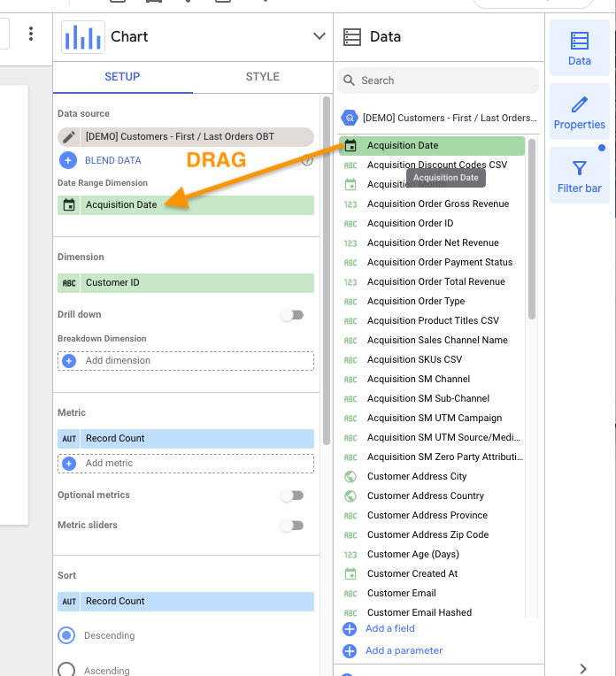This screenshot has width=616, height=676.
Task: Select the Ascending sort option
Action: [x=66, y=670]
